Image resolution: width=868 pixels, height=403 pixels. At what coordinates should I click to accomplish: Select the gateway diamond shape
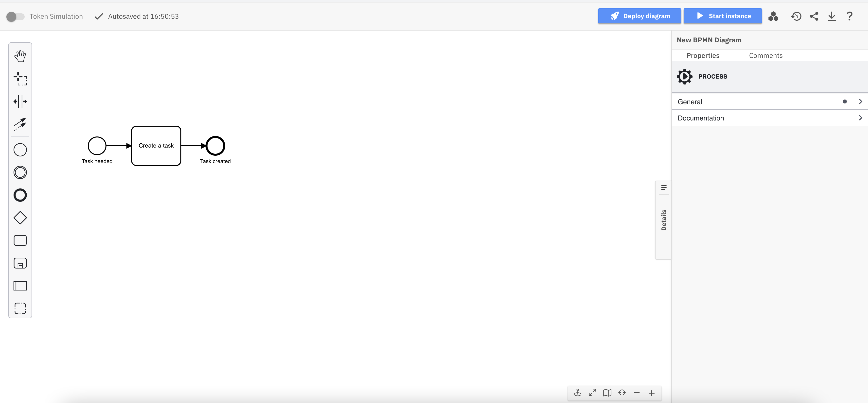[x=20, y=218]
